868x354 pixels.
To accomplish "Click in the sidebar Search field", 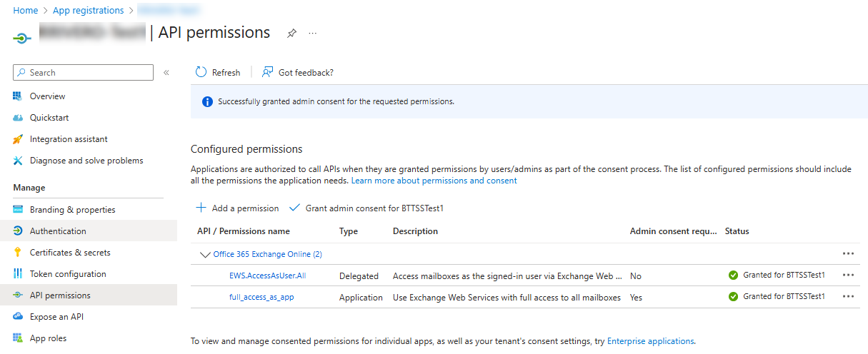I will point(83,73).
